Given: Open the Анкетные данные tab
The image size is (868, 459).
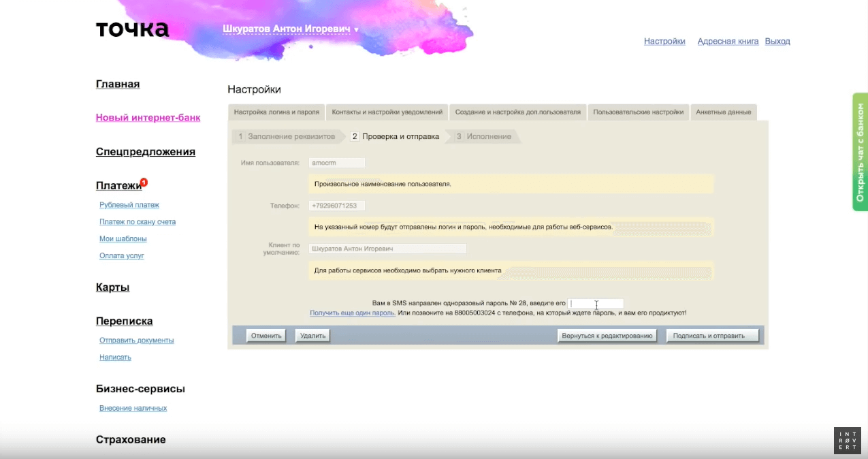Looking at the screenshot, I should pyautogui.click(x=723, y=112).
